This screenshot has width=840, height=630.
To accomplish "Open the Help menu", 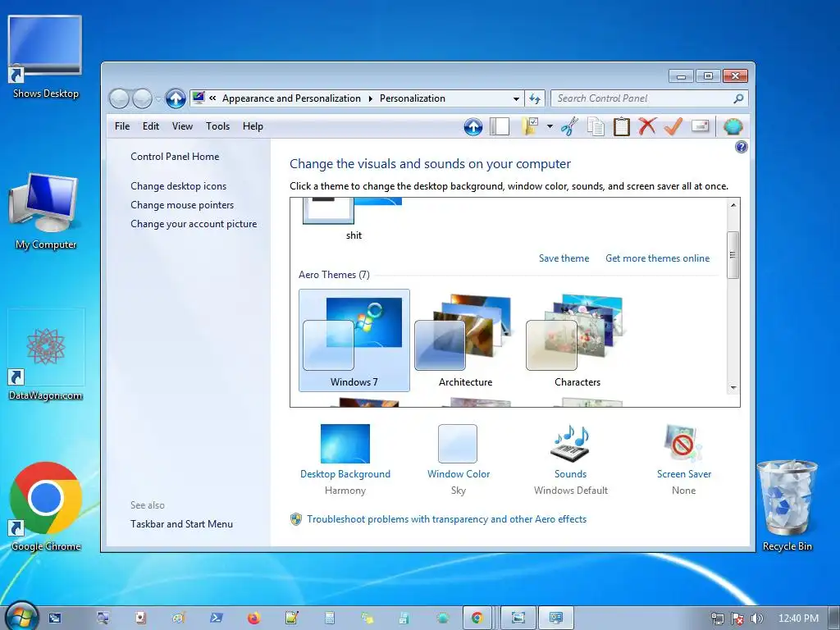I will [x=253, y=126].
